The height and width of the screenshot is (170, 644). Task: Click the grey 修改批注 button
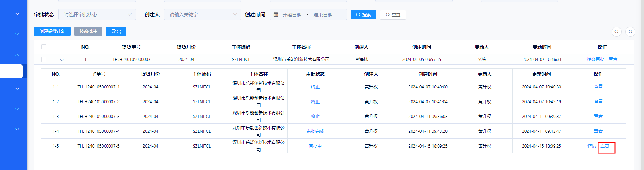(88, 31)
